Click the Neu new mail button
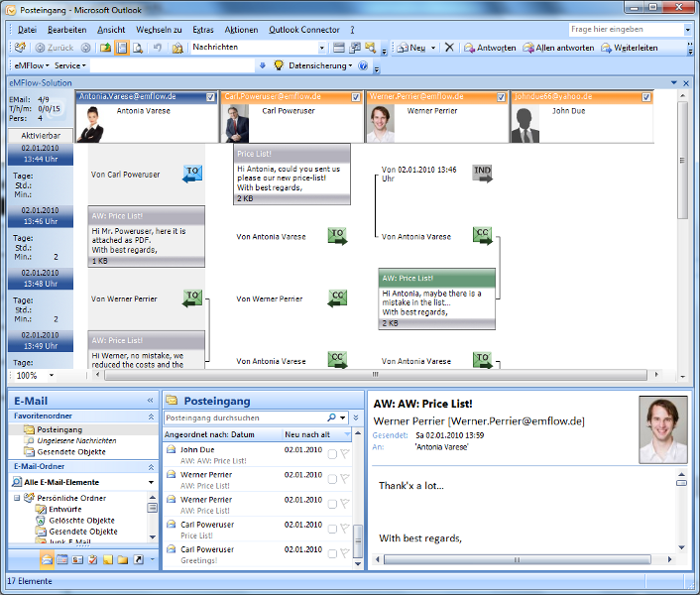 [411, 48]
